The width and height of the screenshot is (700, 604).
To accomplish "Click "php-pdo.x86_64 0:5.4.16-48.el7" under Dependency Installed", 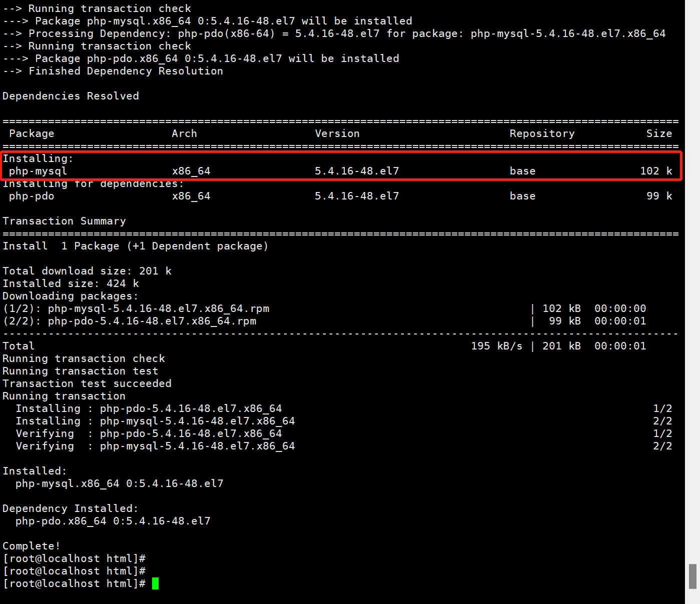I will pos(113,521).
